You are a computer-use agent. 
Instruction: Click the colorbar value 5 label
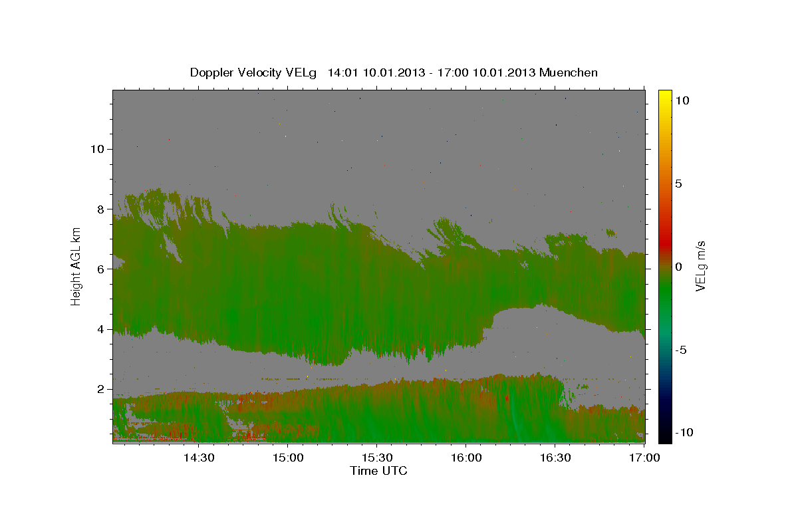tap(678, 184)
